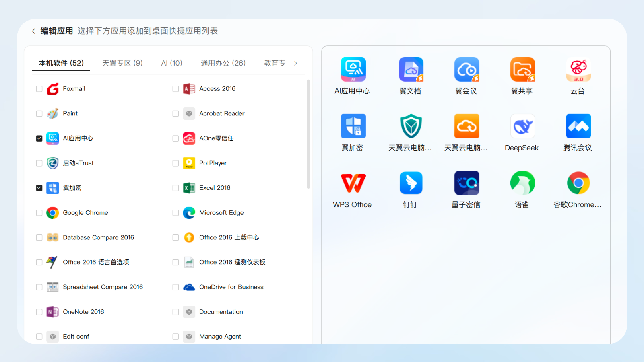This screenshot has height=362, width=644.
Task: Click the Microsoft Edge icon
Action: click(x=189, y=213)
